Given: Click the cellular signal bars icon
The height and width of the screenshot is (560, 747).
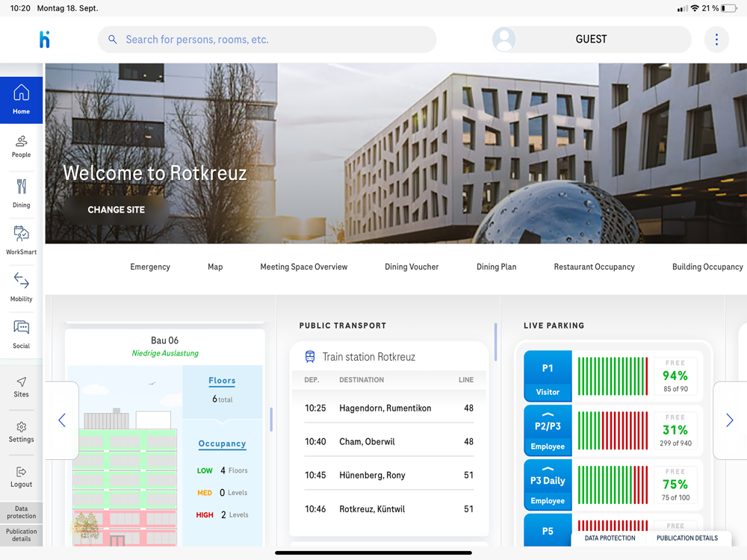Looking at the screenshot, I should (682, 8).
